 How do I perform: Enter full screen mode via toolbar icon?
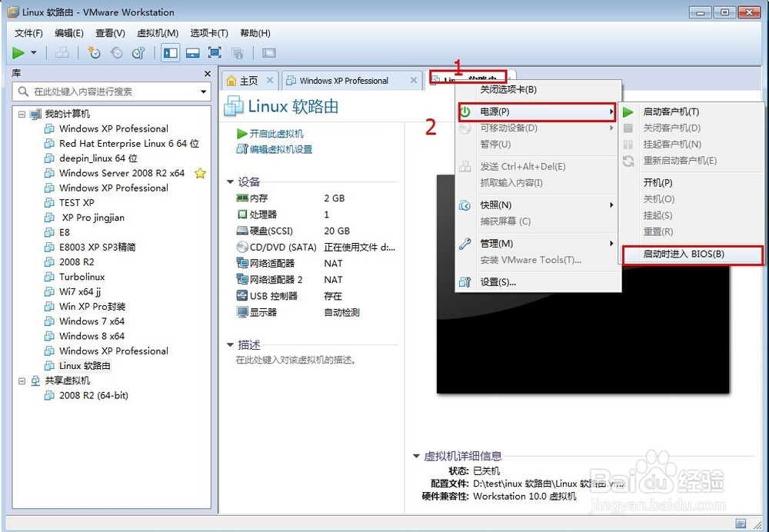click(215, 52)
